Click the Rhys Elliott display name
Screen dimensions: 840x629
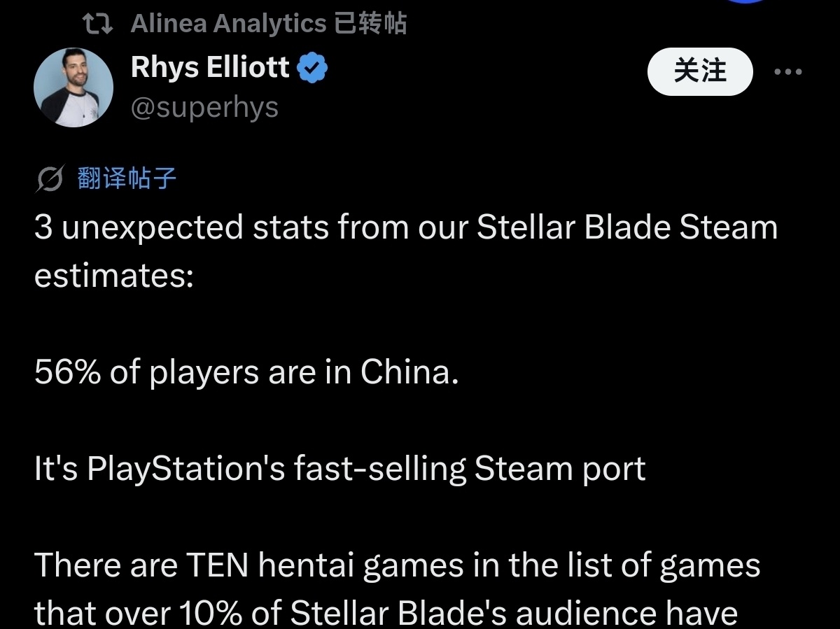pyautogui.click(x=210, y=68)
